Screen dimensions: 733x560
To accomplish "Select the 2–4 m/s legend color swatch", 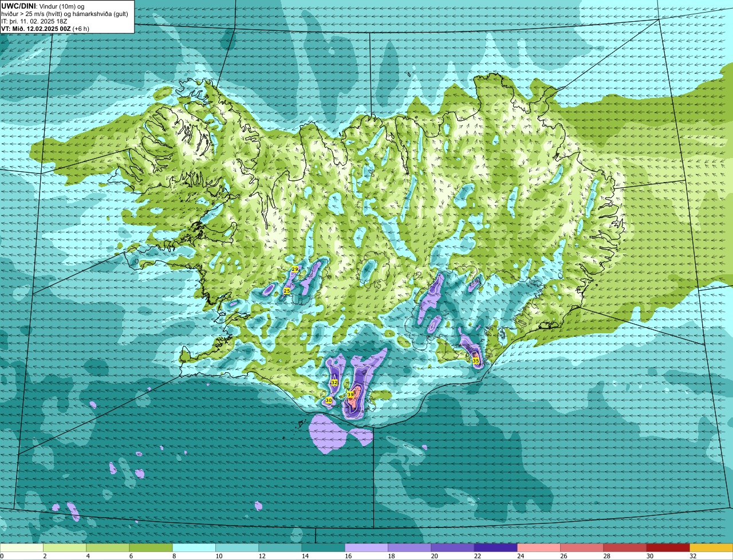I will [x=65, y=547].
